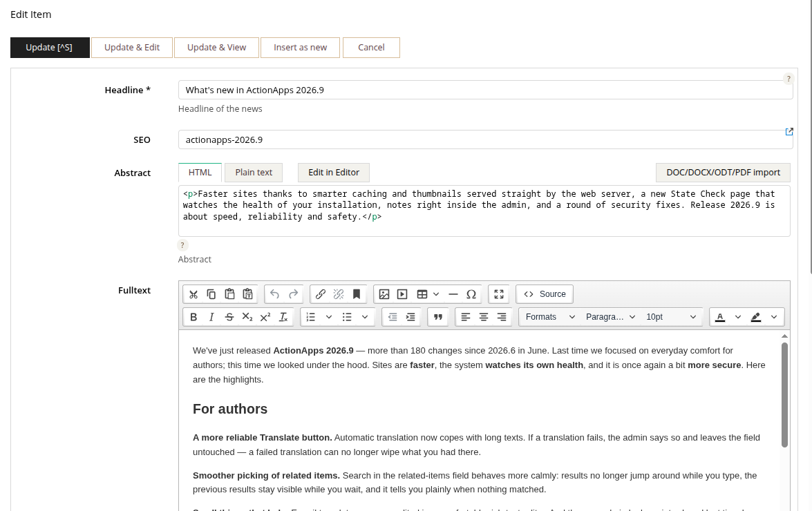Open the Paragraph block format dropdown
The height and width of the screenshot is (511, 812).
pos(610,317)
